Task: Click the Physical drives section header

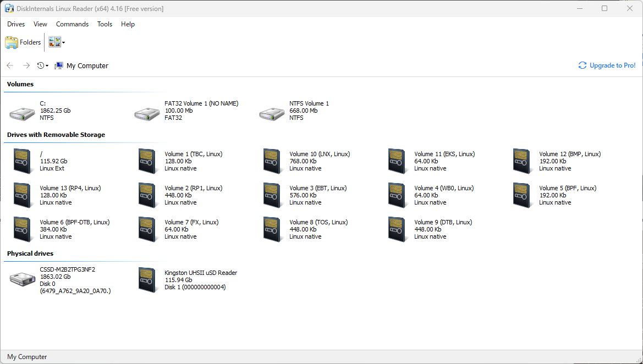Action: tap(30, 253)
